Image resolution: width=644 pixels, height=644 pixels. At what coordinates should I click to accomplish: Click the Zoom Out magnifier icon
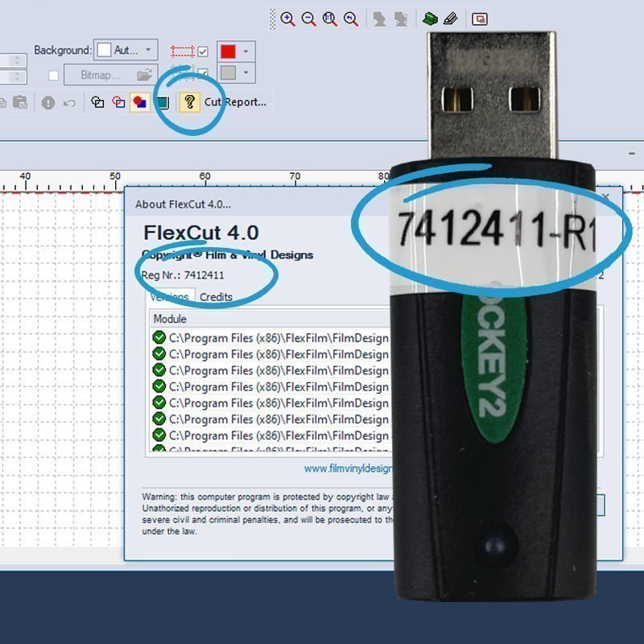point(308,19)
